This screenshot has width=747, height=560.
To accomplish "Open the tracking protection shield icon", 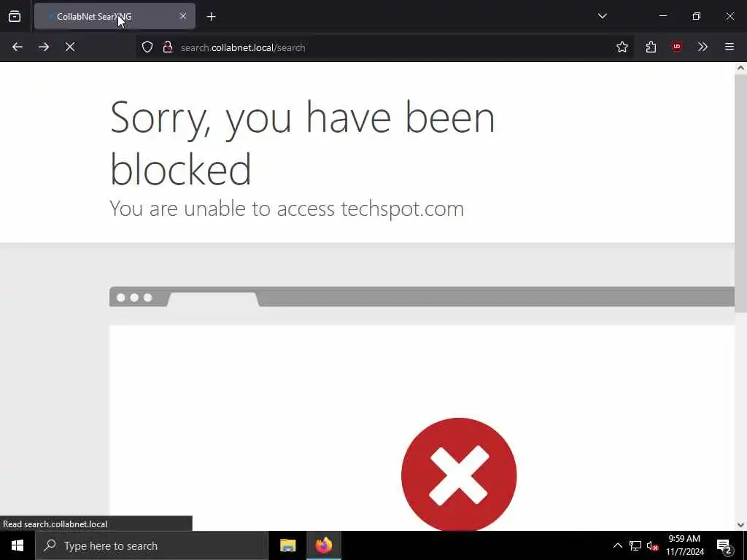I will pos(147,47).
